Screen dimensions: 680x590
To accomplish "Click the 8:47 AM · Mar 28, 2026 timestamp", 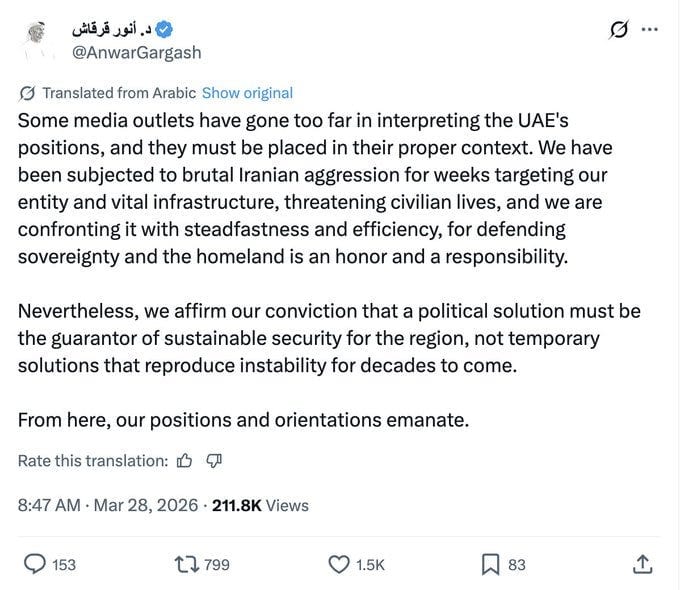I will click(108, 505).
